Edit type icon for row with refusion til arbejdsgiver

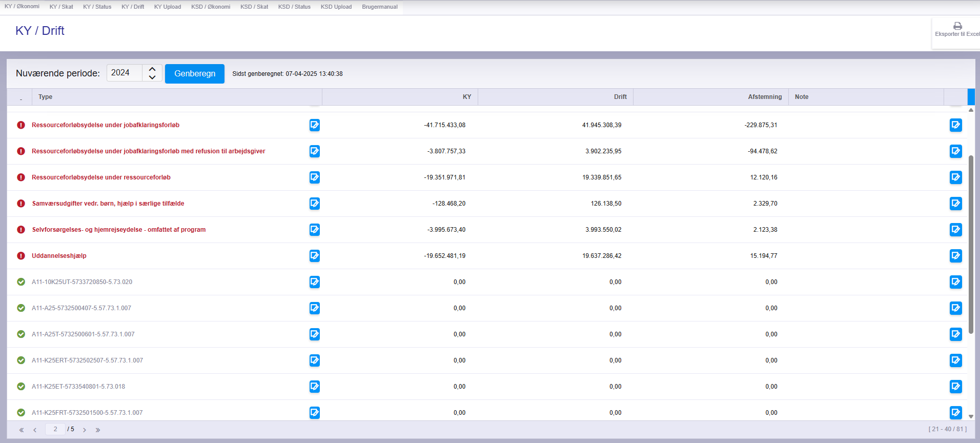315,151
